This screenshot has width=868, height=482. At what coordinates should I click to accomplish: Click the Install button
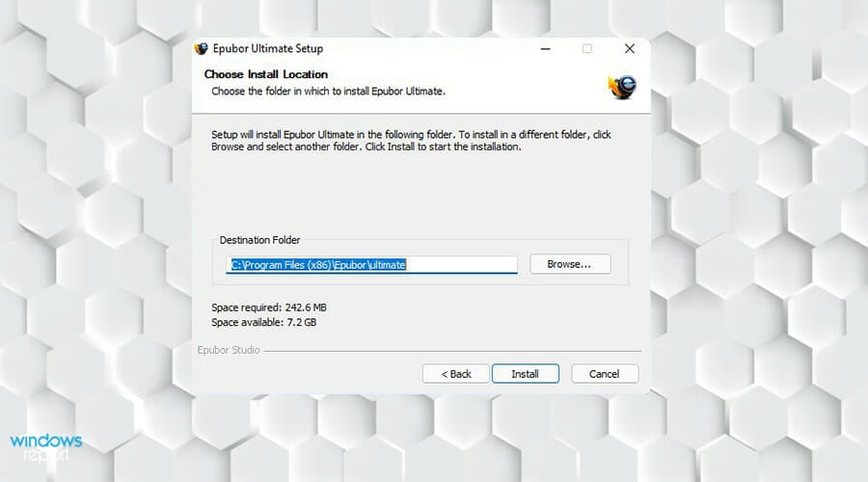526,374
